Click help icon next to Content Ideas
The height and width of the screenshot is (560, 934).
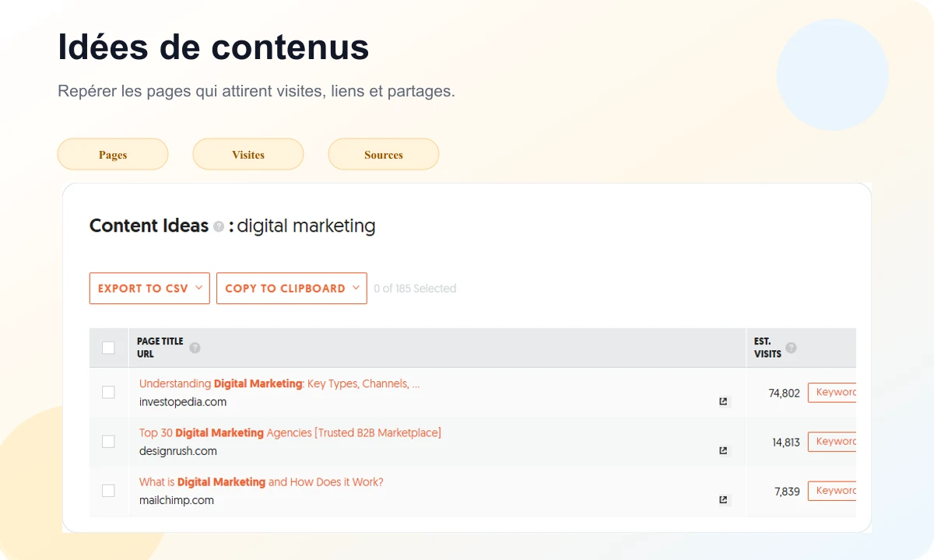coord(219,227)
